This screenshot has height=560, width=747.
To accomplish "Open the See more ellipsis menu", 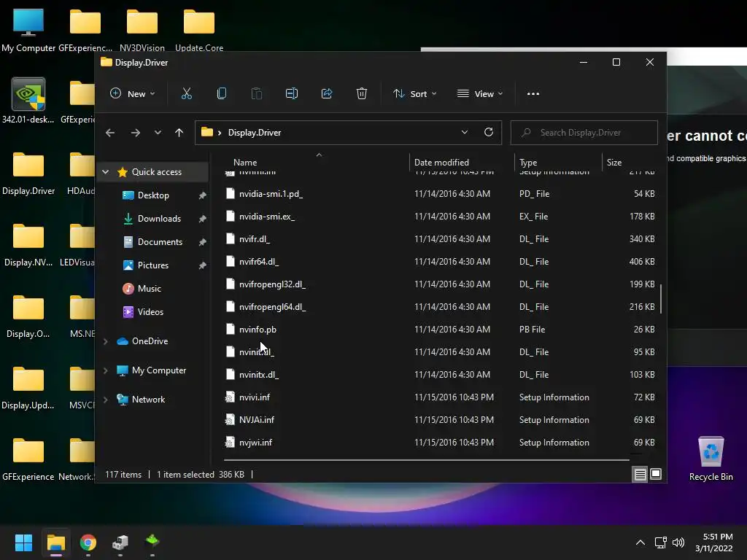I will pos(533,94).
